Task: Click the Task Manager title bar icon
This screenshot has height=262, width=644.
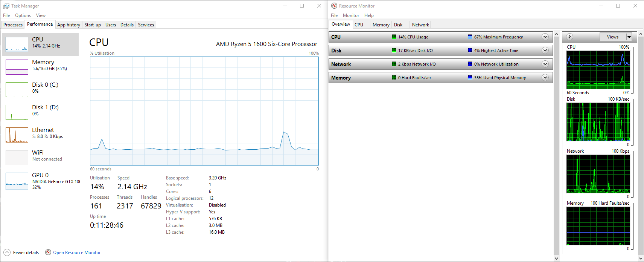Action: coord(6,6)
